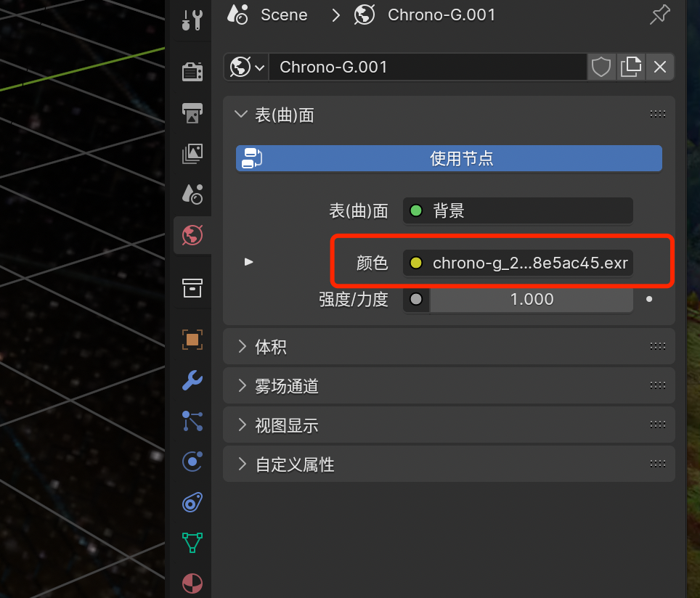
Task: Open the View Layer properties tab
Action: 192,153
